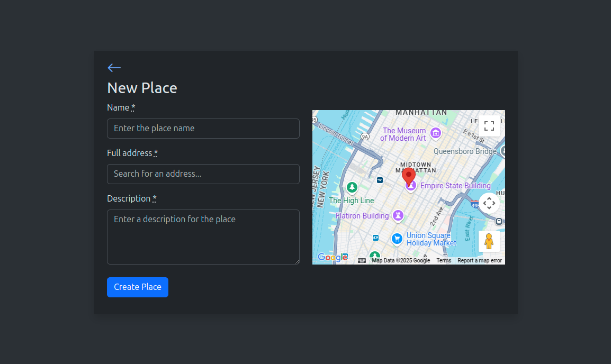Open keyboard shortcuts icon on map
Screen dimensions: 611x364
coord(362,260)
